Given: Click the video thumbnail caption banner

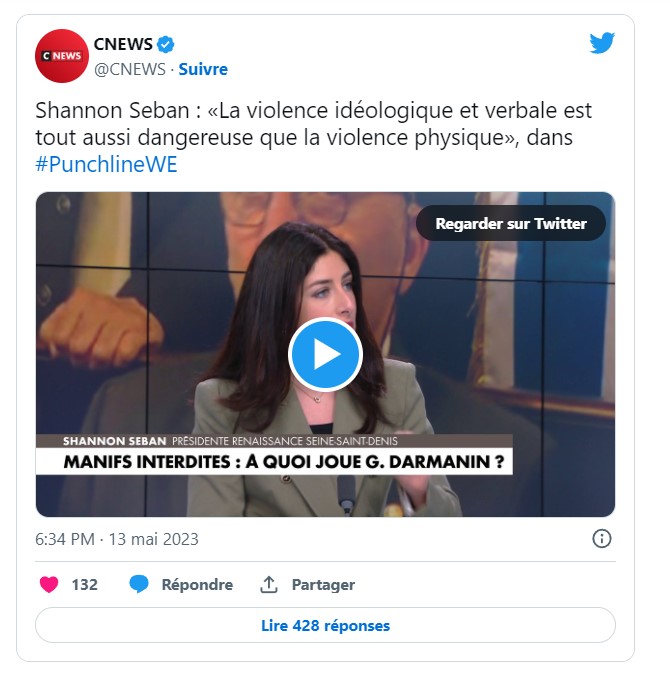Looking at the screenshot, I should 274,454.
